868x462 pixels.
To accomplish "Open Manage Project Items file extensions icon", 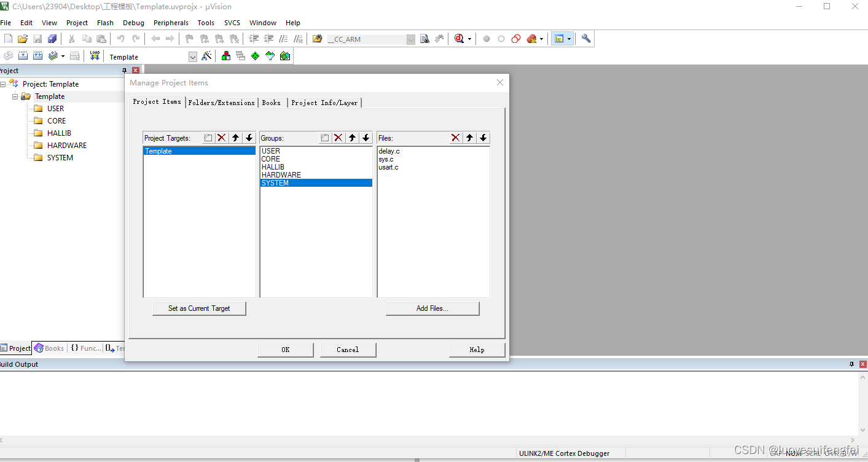I will 226,56.
